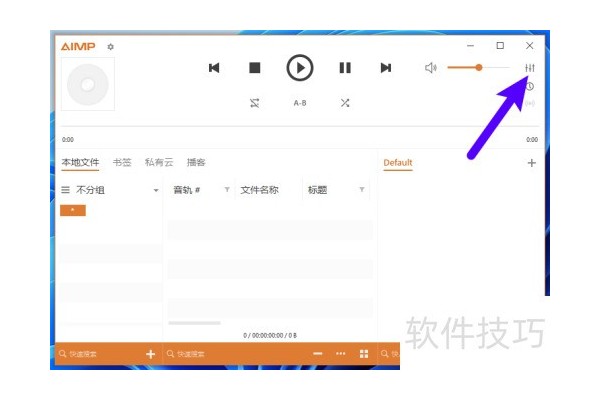Viewport: 600px width, 400px height.
Task: Select the Default playlist tab
Action: (398, 163)
